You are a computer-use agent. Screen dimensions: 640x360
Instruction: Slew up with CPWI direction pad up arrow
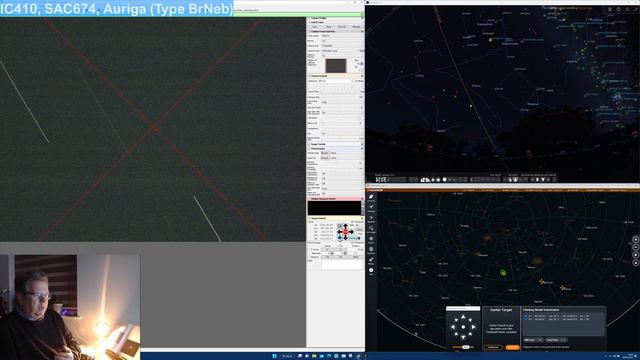click(463, 317)
